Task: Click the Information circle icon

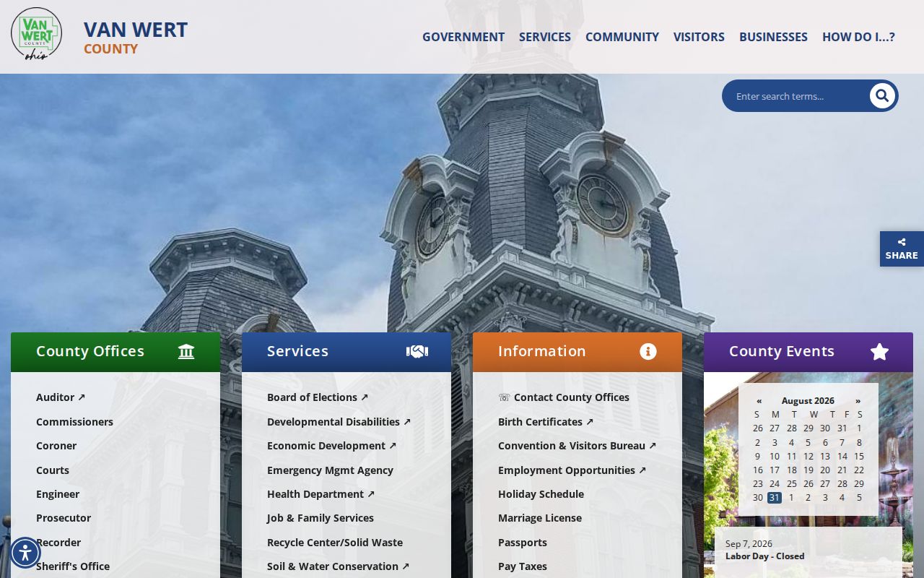Action: pyautogui.click(x=648, y=351)
